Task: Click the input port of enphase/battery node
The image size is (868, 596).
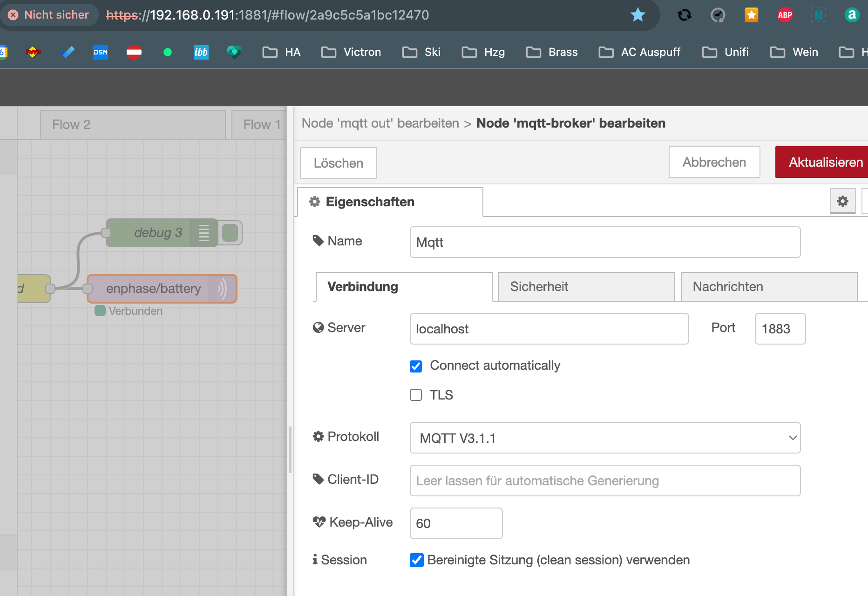Action: 88,289
